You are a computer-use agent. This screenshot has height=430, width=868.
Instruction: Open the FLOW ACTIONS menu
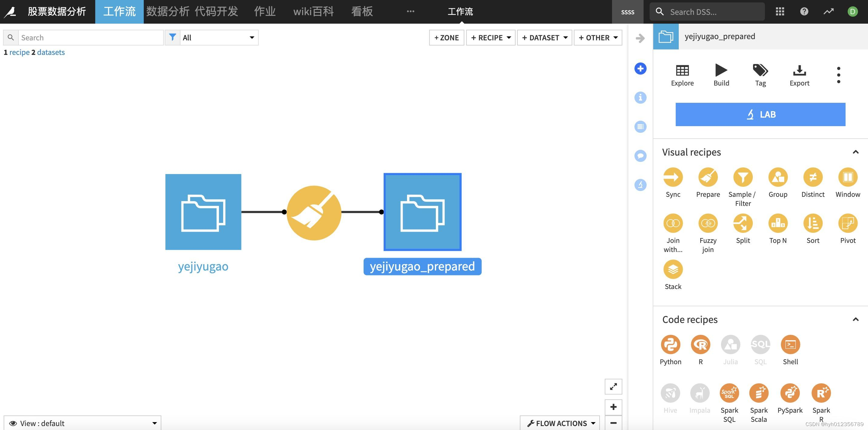tap(560, 423)
